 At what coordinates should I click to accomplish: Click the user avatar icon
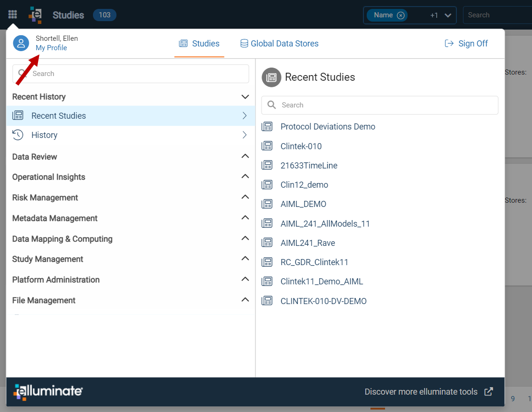click(x=21, y=43)
